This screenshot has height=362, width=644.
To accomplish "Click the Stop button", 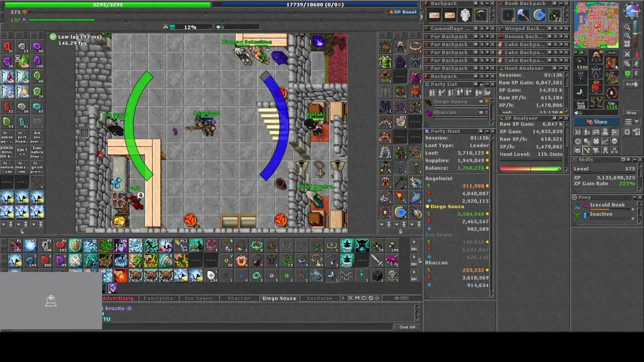I will (x=632, y=113).
